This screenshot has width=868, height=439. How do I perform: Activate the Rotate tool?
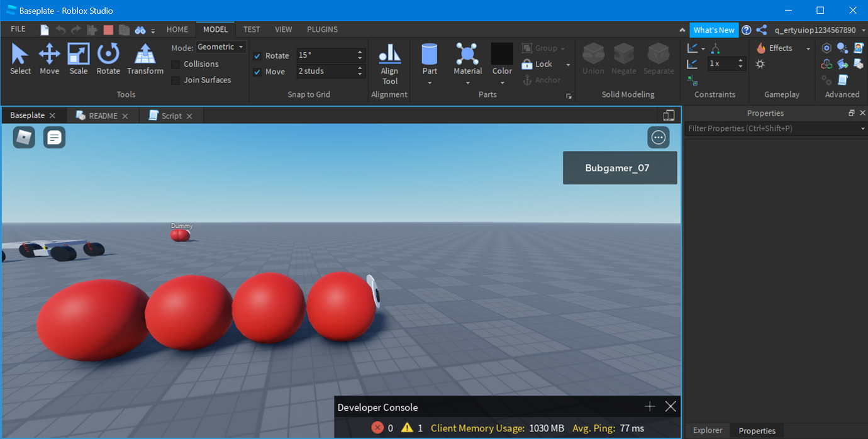(108, 58)
